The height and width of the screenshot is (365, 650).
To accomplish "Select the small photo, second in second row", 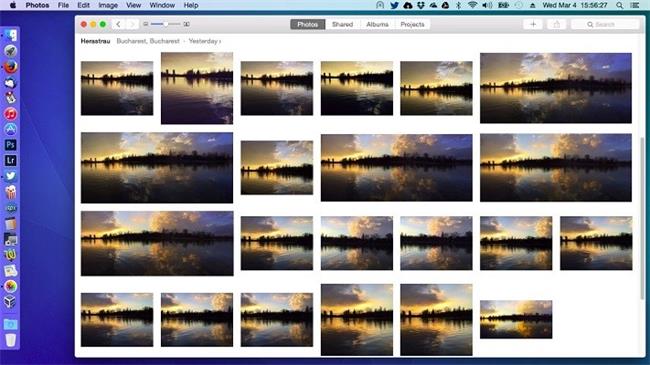I will pos(277,168).
